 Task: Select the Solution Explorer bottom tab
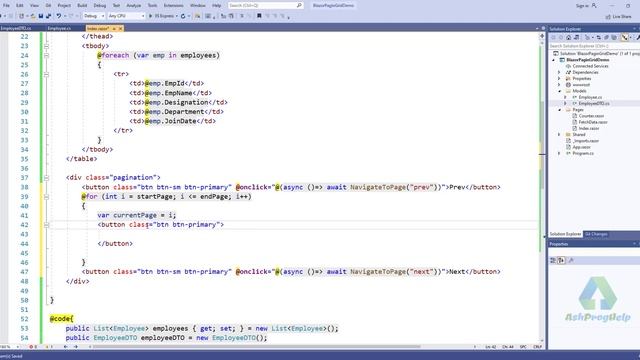(565, 234)
